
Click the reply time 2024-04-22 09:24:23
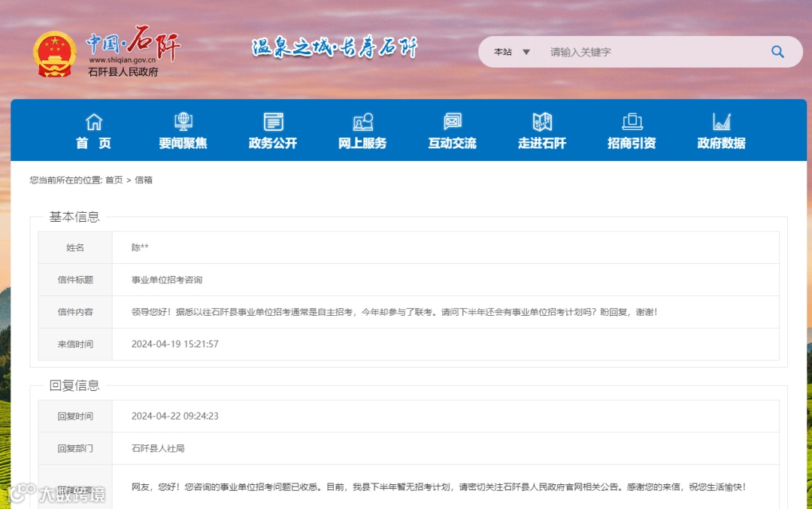175,416
